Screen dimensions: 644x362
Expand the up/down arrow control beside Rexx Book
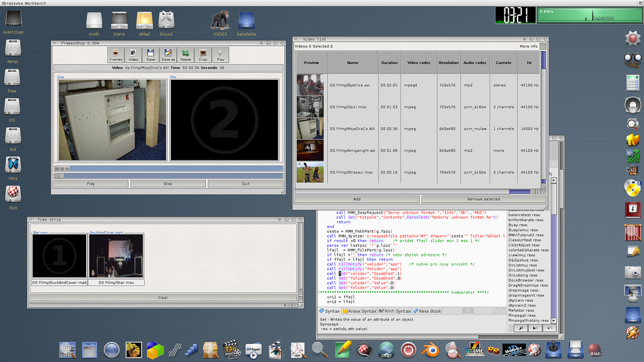[467, 310]
